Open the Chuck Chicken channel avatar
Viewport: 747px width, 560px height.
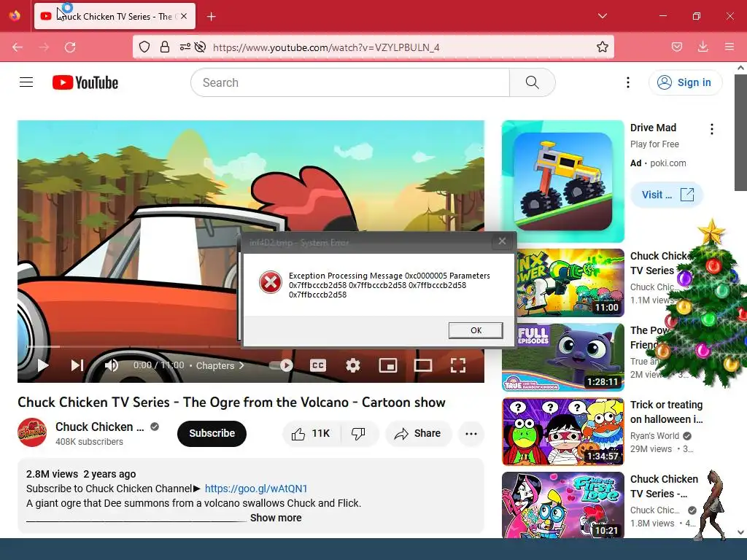point(32,432)
